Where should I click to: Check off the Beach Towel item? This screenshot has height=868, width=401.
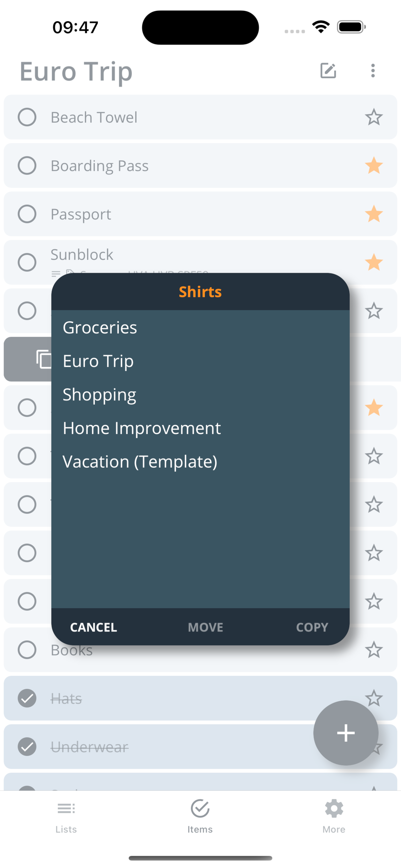27,117
